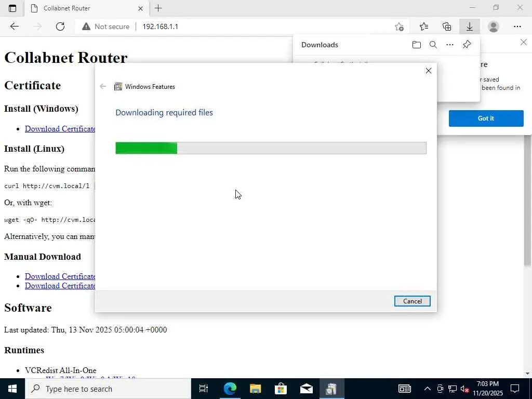Image resolution: width=532 pixels, height=399 pixels.
Task: Open the Windows Start menu
Action: (12, 389)
